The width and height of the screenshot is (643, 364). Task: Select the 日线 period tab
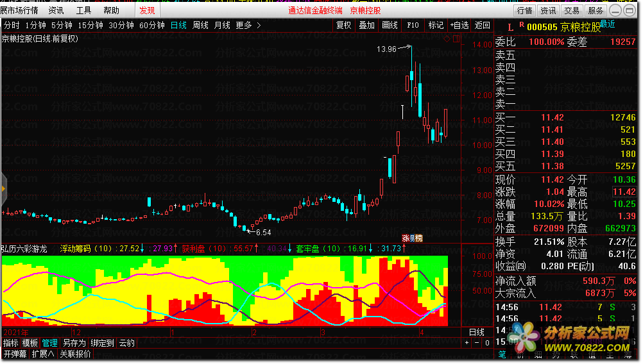tap(178, 26)
